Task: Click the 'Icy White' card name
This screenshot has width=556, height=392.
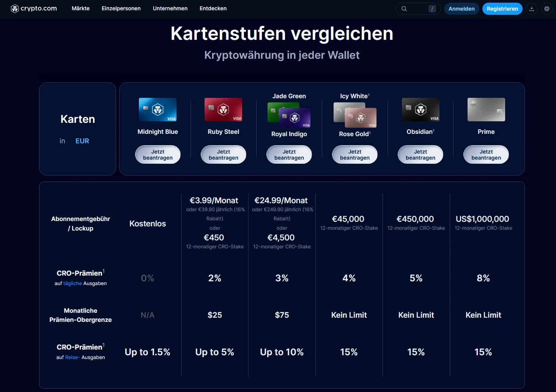Action: click(x=354, y=96)
